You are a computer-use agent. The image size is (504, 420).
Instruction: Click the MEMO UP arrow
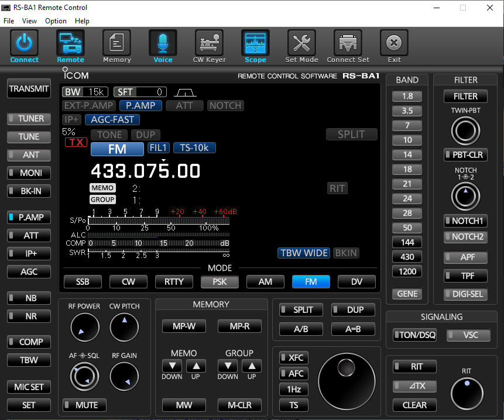click(196, 366)
